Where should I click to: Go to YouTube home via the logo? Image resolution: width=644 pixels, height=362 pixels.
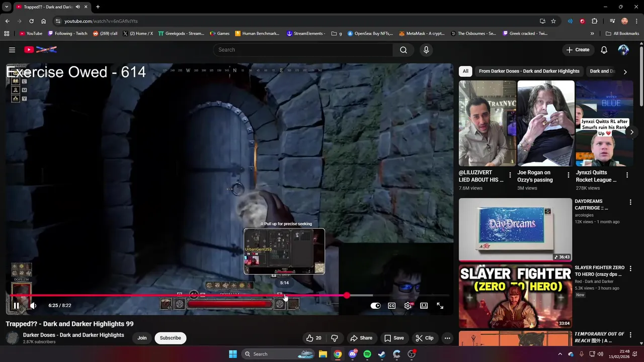click(x=41, y=50)
